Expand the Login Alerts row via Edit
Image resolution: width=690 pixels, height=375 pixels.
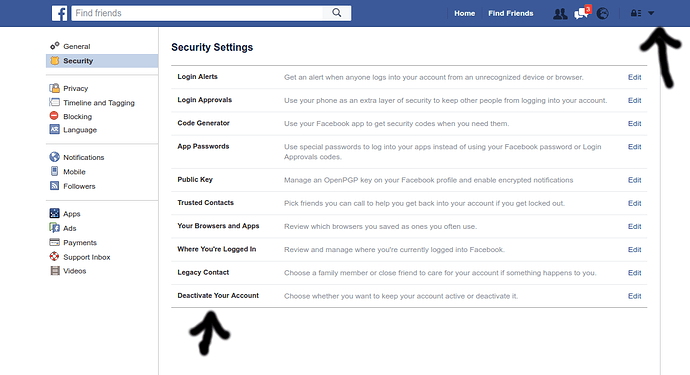coord(634,77)
